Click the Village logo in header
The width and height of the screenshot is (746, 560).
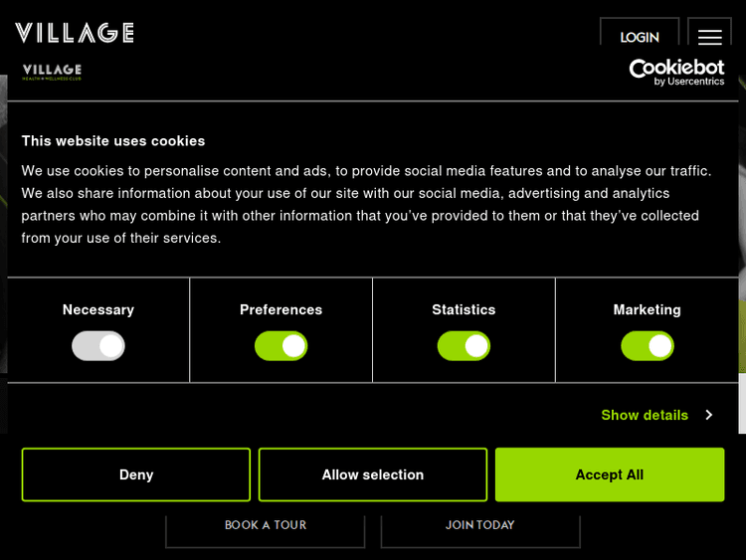tap(75, 33)
